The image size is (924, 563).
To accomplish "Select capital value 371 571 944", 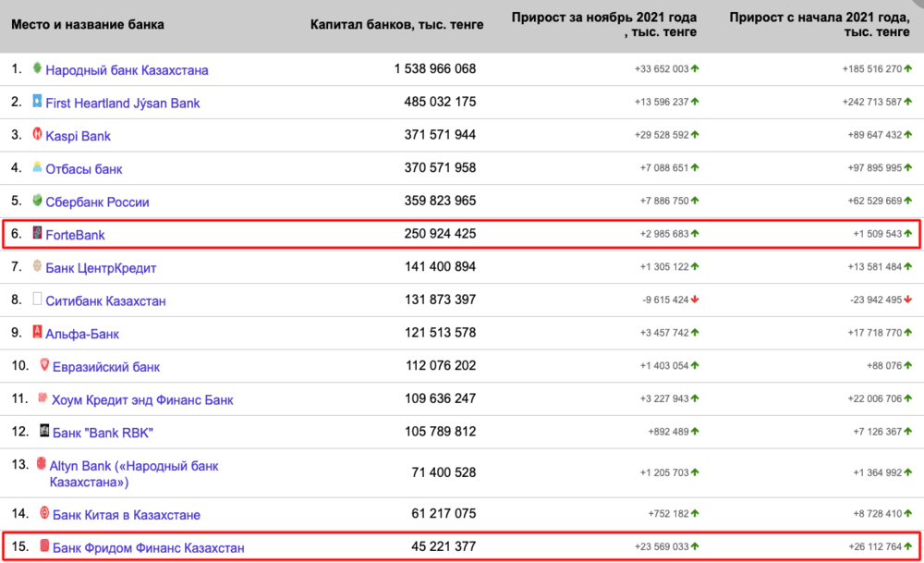I will click(440, 135).
